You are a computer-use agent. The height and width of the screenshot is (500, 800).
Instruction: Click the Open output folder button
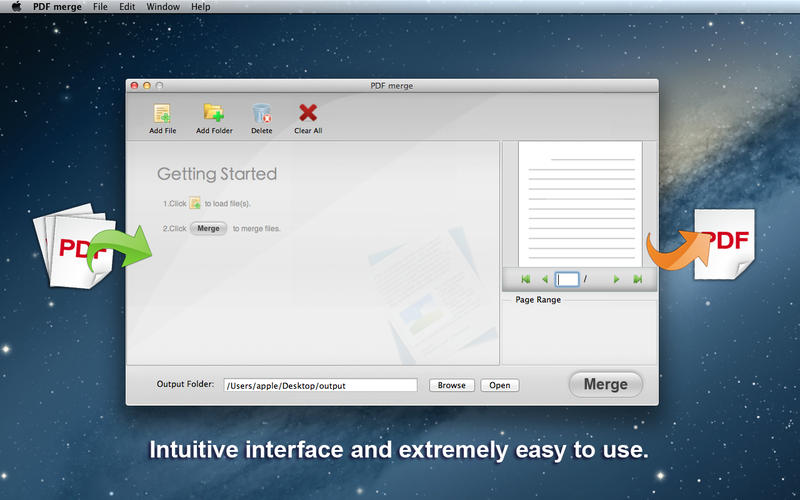tap(500, 385)
